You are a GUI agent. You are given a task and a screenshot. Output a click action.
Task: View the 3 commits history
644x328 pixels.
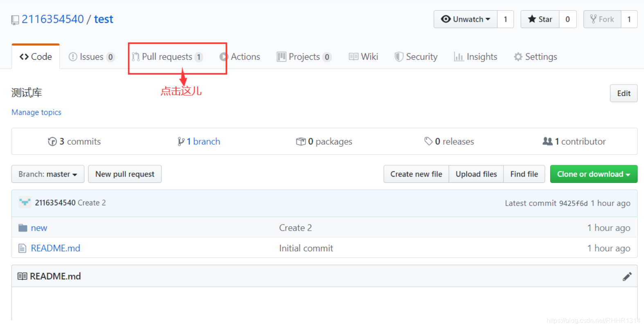pyautogui.click(x=74, y=142)
